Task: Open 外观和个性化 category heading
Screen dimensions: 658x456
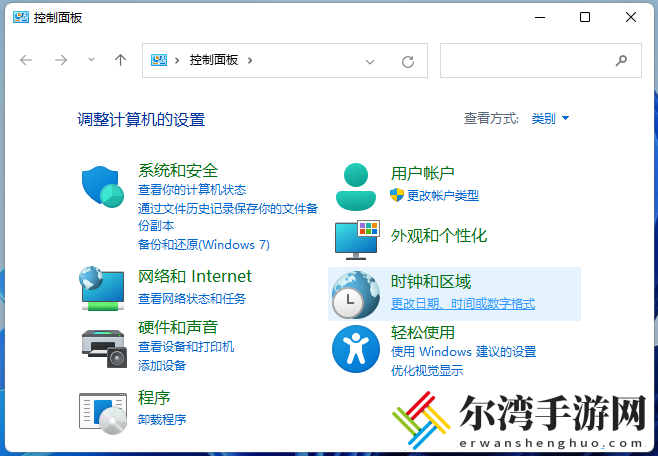Action: pyautogui.click(x=439, y=236)
